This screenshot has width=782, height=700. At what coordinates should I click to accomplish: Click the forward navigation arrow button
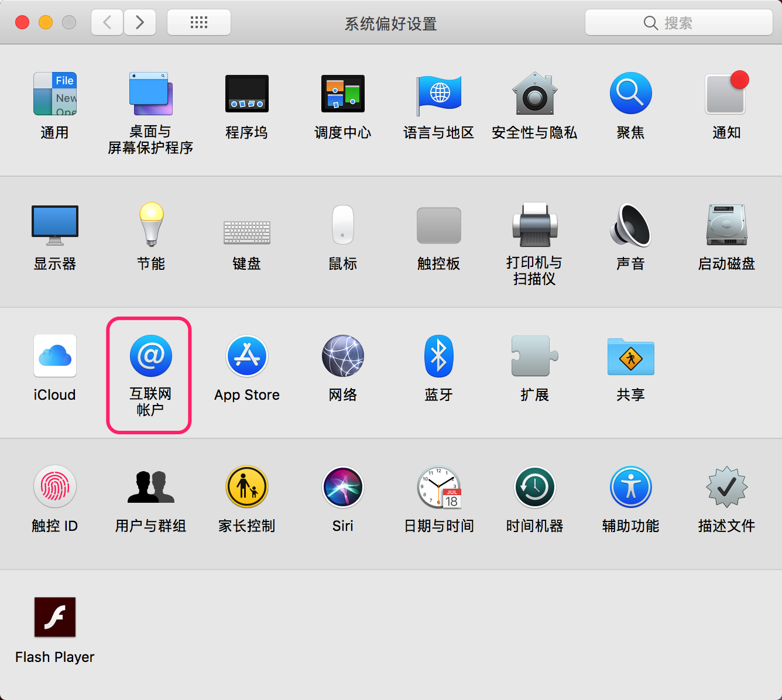tap(140, 23)
